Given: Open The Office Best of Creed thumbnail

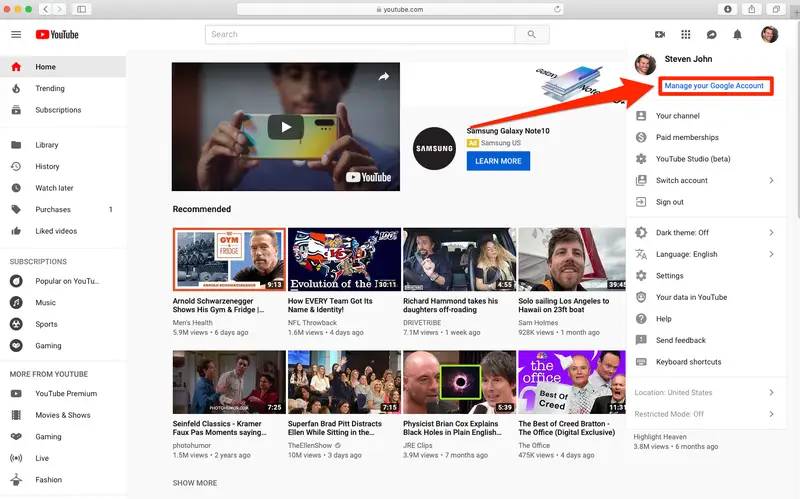Looking at the screenshot, I should pos(572,382).
